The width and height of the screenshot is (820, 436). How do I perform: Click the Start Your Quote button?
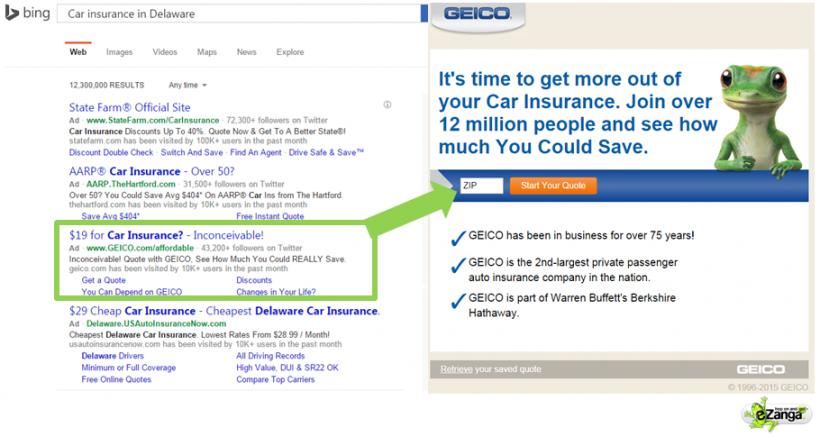tap(553, 186)
